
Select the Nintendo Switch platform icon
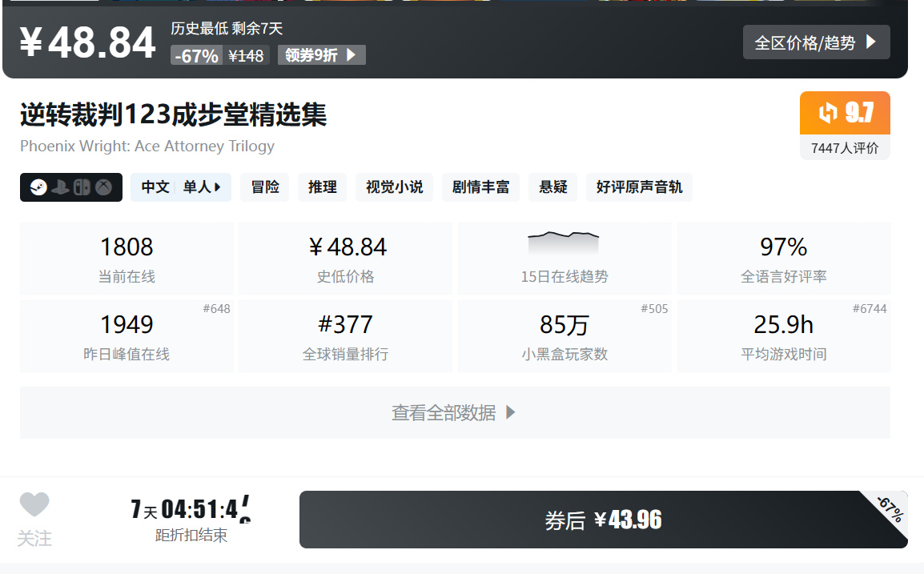[x=82, y=187]
